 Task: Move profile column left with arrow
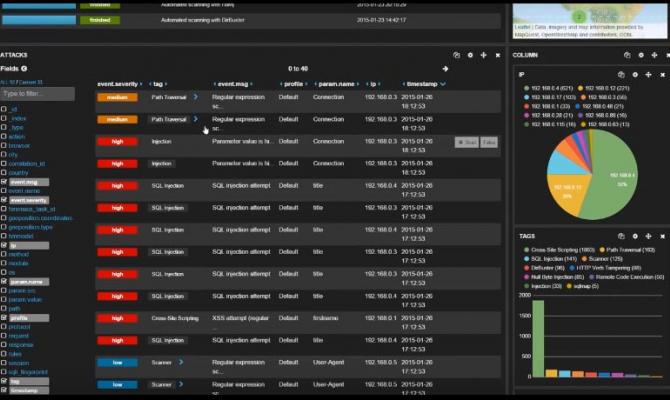pos(281,84)
